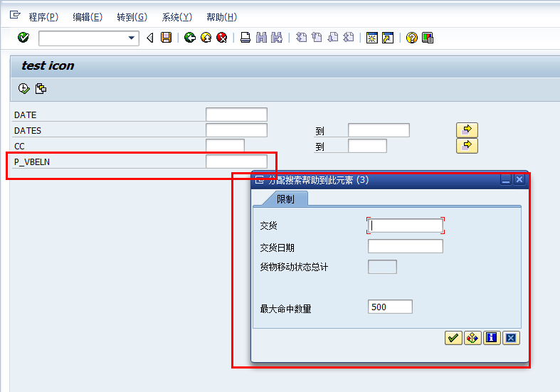Viewport: 560px width, 392px height.
Task: Open the command field dropdown arrow
Action: [x=132, y=38]
